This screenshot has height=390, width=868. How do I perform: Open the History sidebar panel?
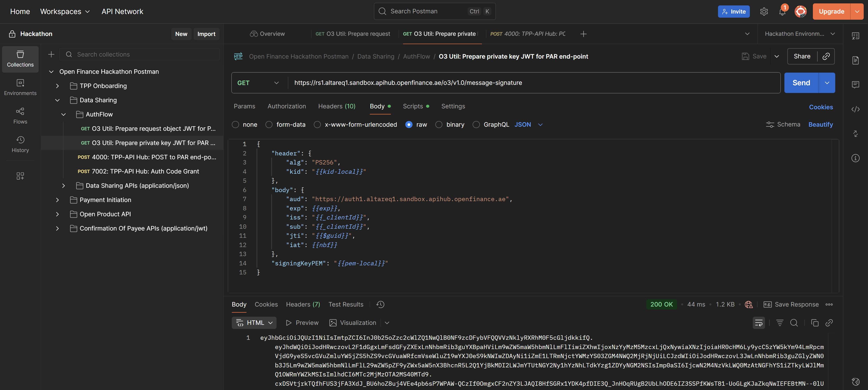(20, 144)
